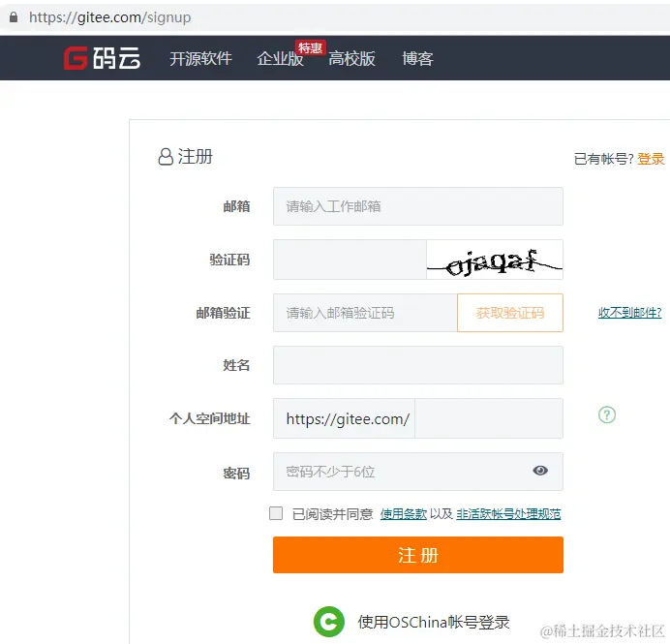Focus the 姓名 name input field
The image size is (670, 644).
point(418,365)
